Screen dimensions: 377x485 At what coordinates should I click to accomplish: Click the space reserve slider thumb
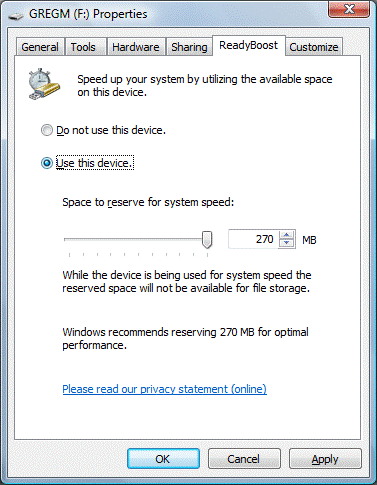(x=207, y=240)
